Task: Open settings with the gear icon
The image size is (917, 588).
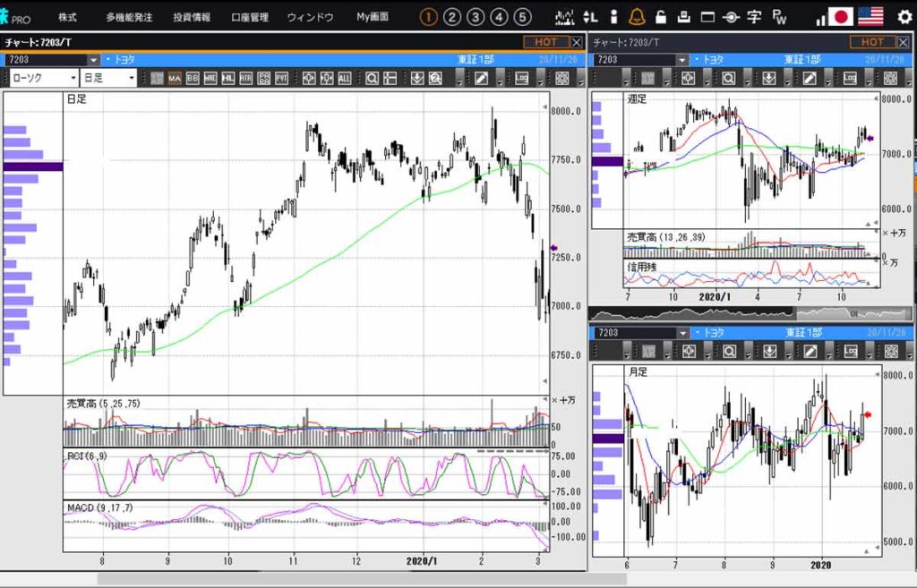Action: click(903, 17)
